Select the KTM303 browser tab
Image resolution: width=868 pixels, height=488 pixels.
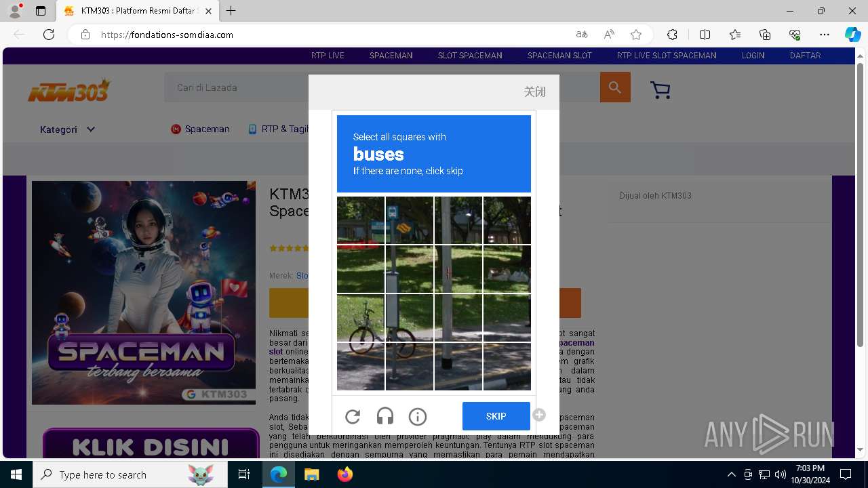click(x=138, y=11)
